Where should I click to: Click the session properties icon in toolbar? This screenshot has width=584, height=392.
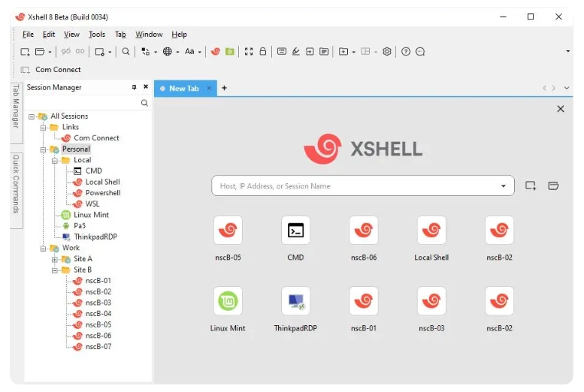(x=99, y=51)
